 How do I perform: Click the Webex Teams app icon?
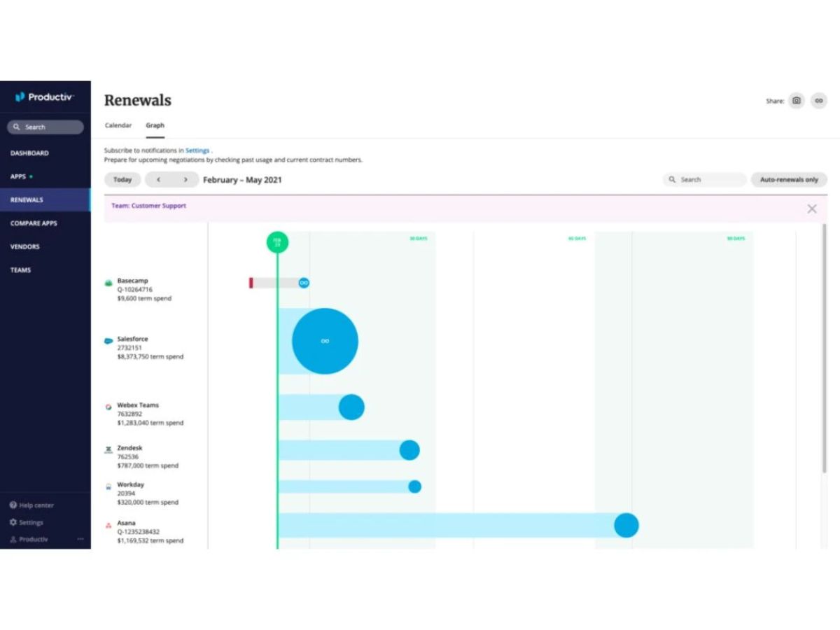pyautogui.click(x=108, y=407)
